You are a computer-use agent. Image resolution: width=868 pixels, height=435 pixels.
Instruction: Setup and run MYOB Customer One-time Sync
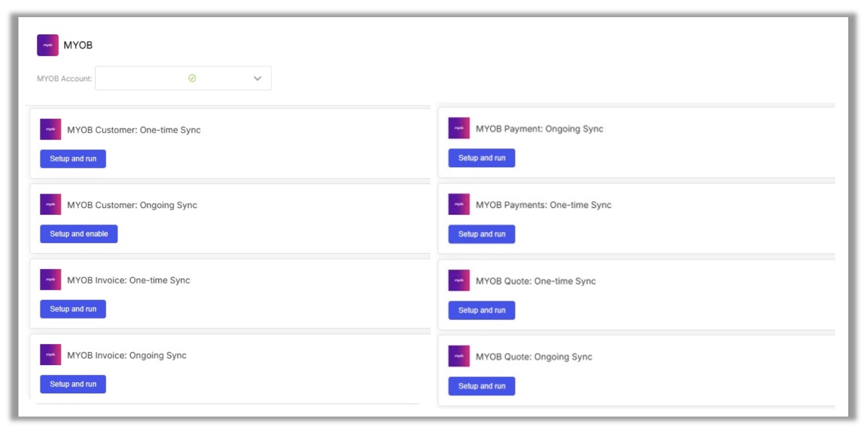click(73, 159)
